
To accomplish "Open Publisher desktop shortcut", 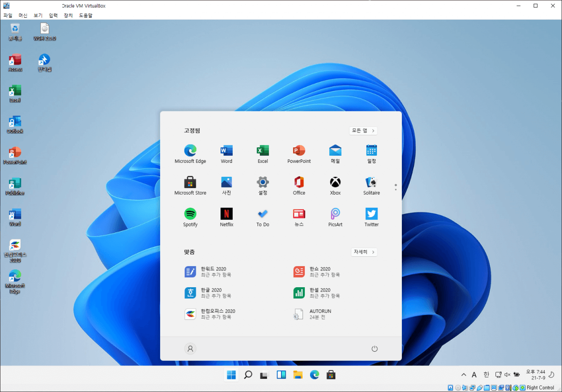I will [15, 186].
